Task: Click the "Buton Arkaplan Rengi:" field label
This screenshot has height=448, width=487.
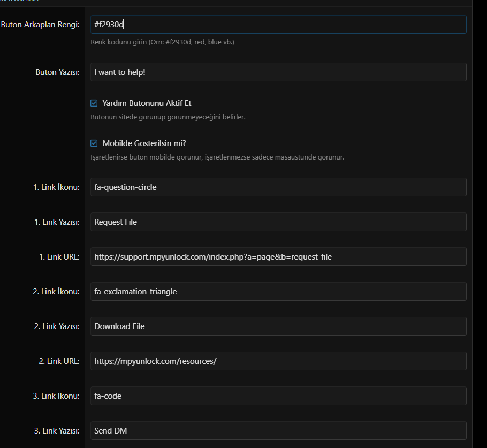Action: pos(40,25)
